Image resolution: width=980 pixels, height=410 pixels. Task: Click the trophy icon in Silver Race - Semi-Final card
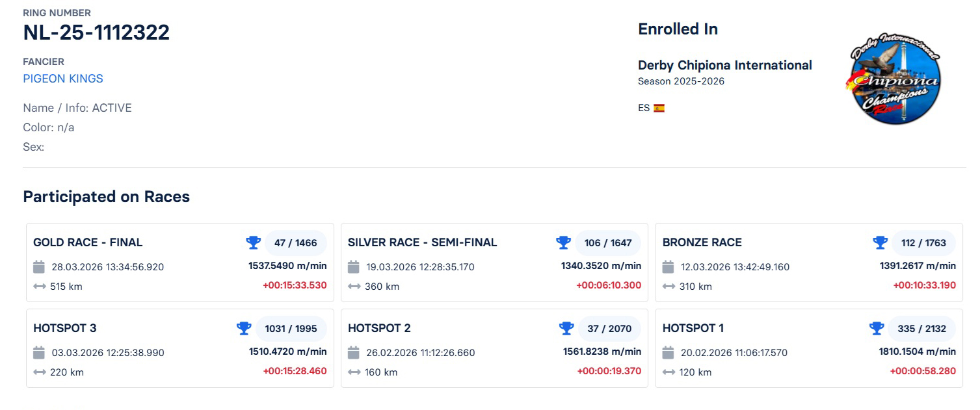pos(563,243)
